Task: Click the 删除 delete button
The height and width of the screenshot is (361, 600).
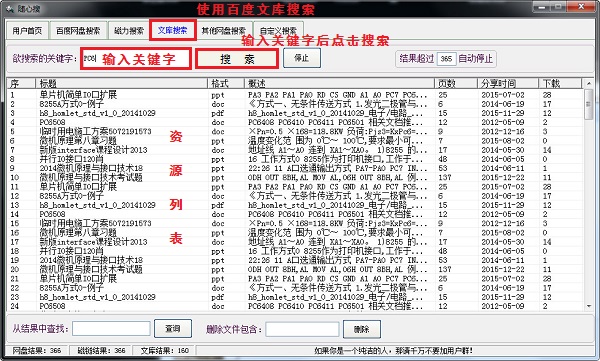Action: point(362,329)
